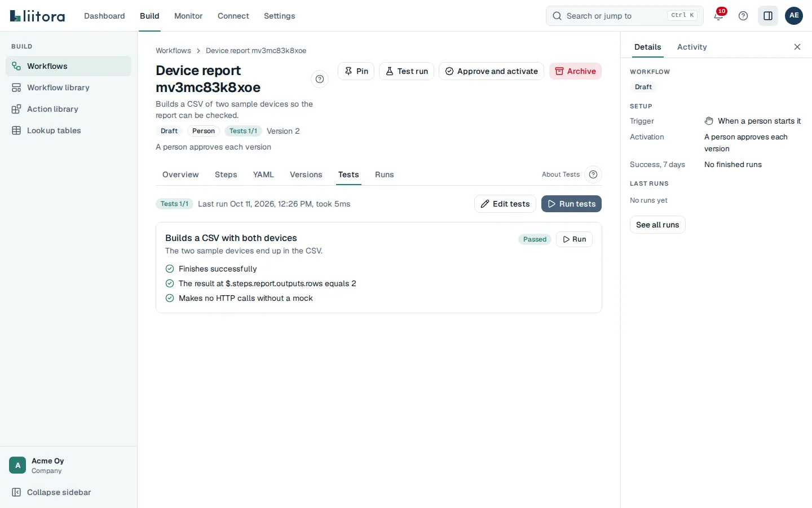
Task: Click the help icon beside workflow title
Action: pyautogui.click(x=320, y=79)
